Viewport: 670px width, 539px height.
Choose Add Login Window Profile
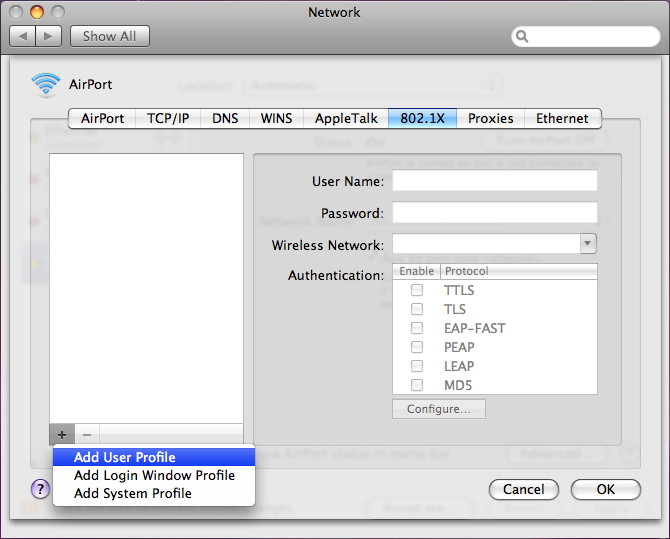[x=154, y=475]
